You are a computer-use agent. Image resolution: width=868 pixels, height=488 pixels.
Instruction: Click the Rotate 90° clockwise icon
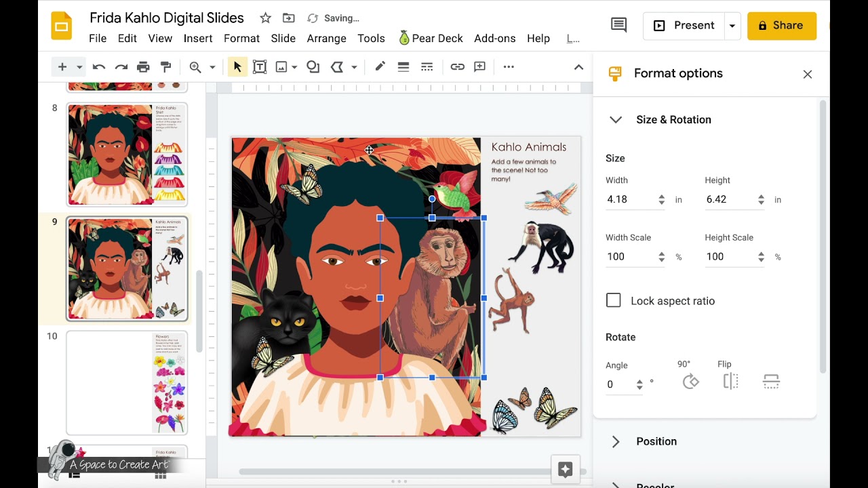tap(690, 382)
